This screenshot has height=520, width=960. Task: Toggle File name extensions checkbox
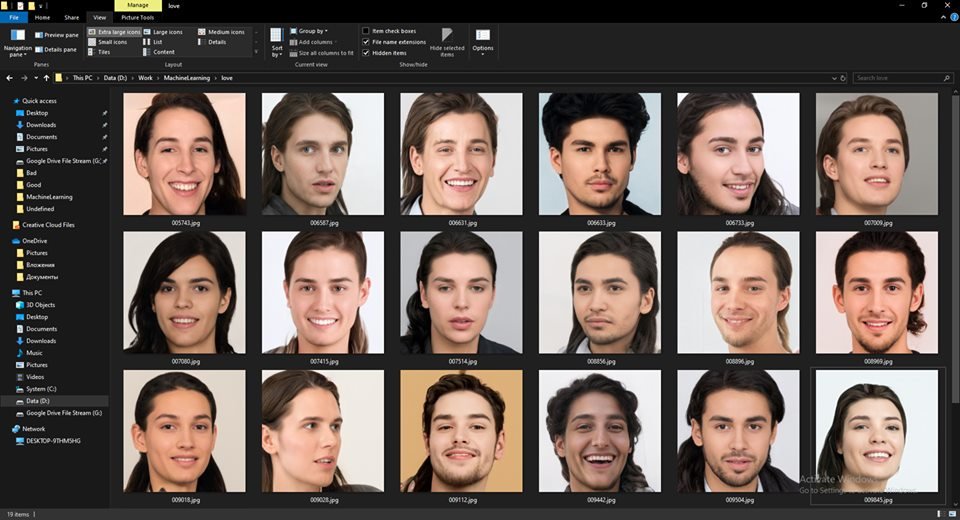click(366, 42)
